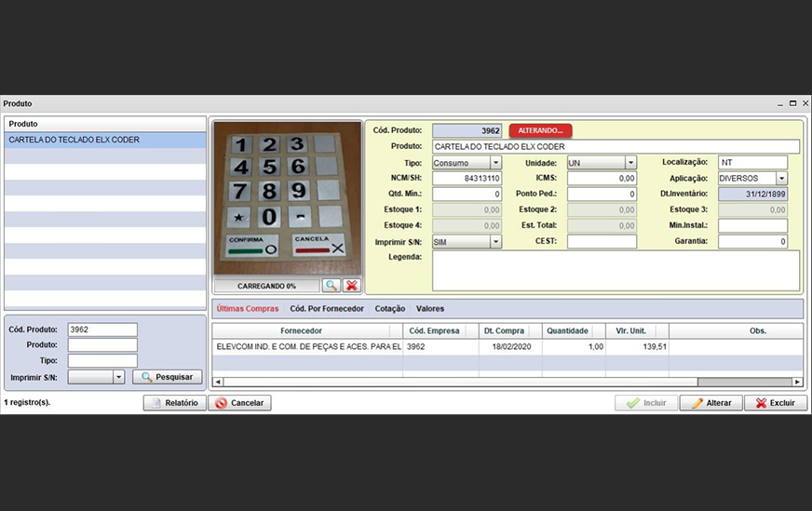Viewport: 812px width, 511px height.
Task: Click the keypad product photo thumbnail
Action: pos(288,198)
